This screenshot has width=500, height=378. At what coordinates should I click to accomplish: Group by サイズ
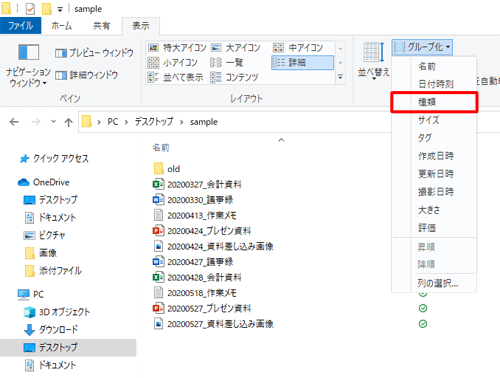[434, 120]
